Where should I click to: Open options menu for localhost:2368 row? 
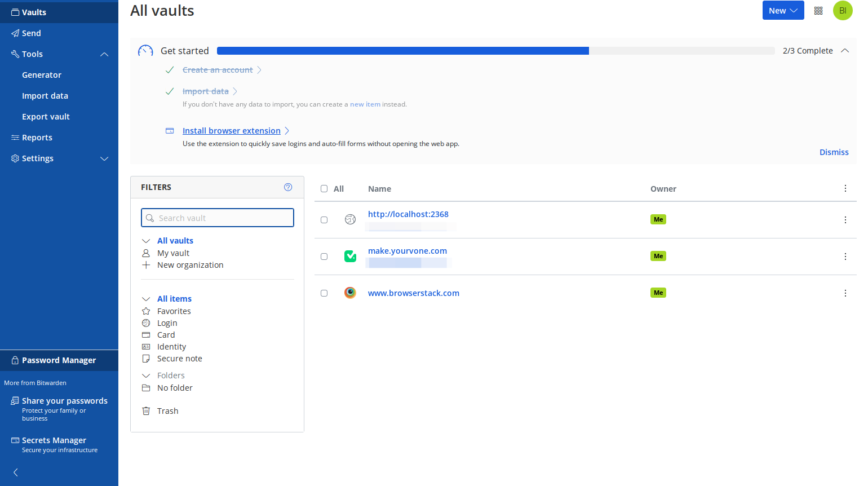coord(845,220)
